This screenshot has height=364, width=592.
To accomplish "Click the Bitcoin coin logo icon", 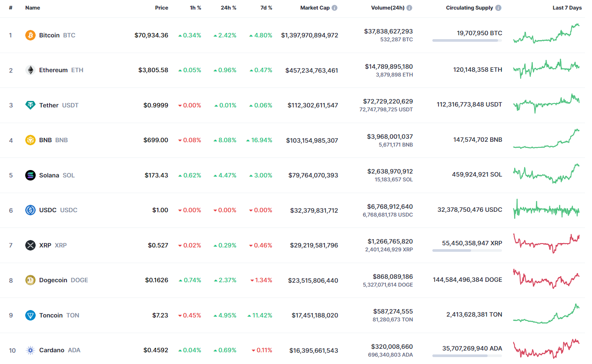I will (x=30, y=35).
